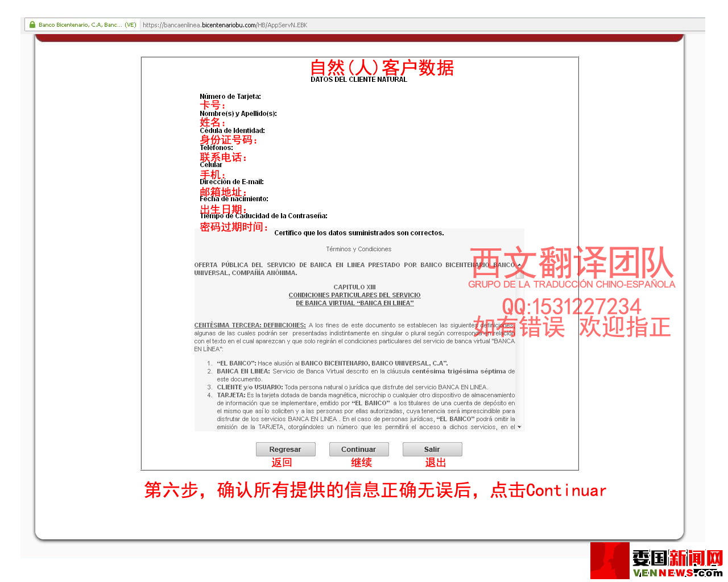Click 'Teléfonos:' label
Screen dimensions: 728x582
[x=216, y=148]
